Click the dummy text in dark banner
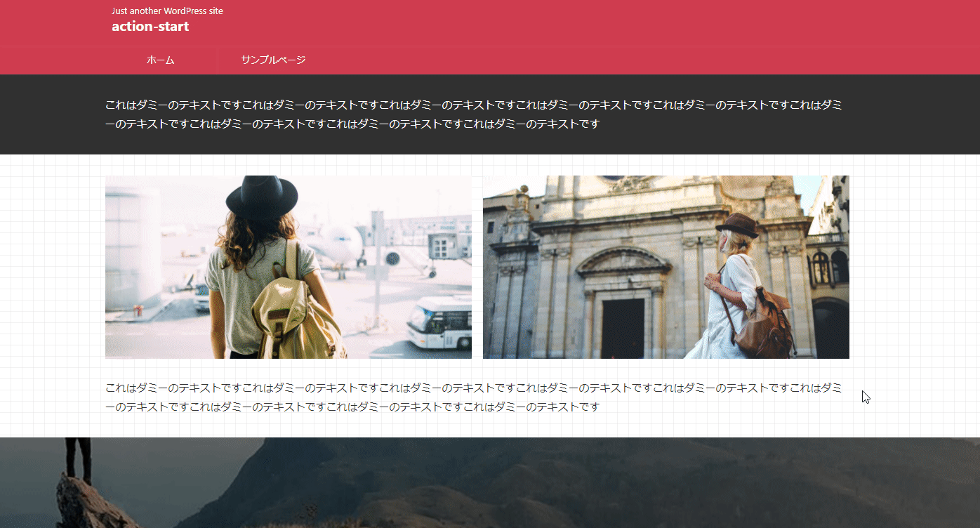The image size is (980, 528). pyautogui.click(x=474, y=114)
